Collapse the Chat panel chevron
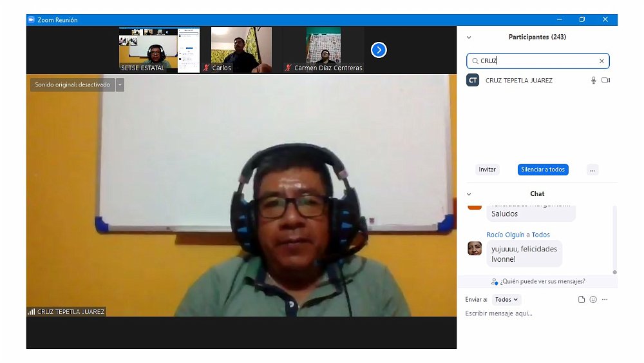The image size is (644, 363). point(469,194)
